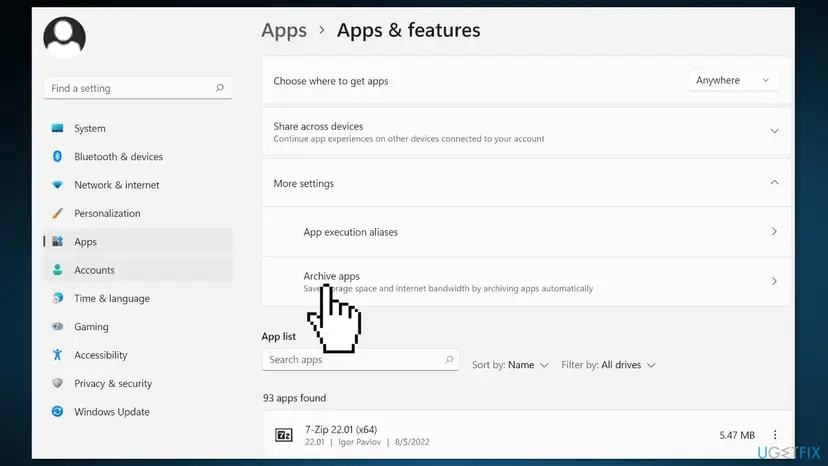
Task: Click the 7-Zip 22.01 (x64) entry name
Action: point(341,429)
